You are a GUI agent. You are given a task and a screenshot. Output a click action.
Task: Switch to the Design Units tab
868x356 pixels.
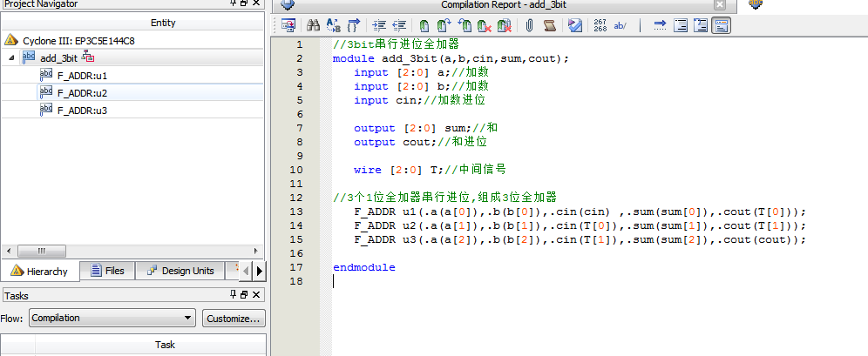[x=180, y=271]
